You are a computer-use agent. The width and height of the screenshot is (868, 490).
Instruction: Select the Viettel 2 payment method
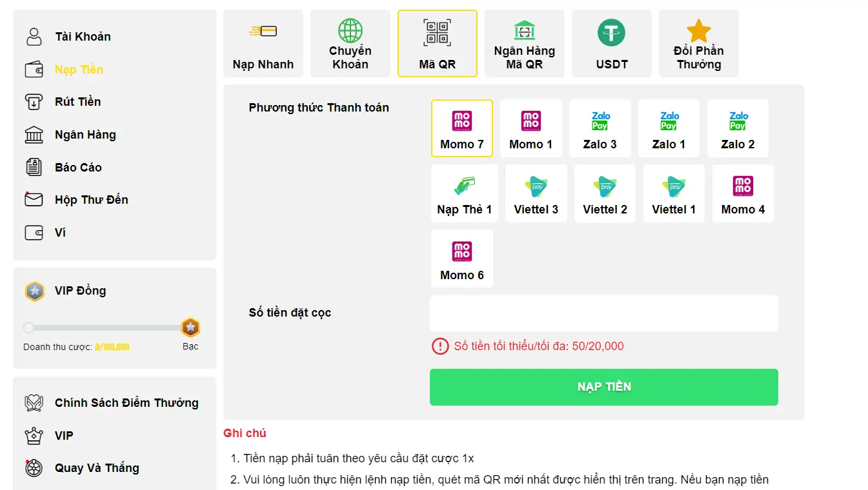click(604, 193)
